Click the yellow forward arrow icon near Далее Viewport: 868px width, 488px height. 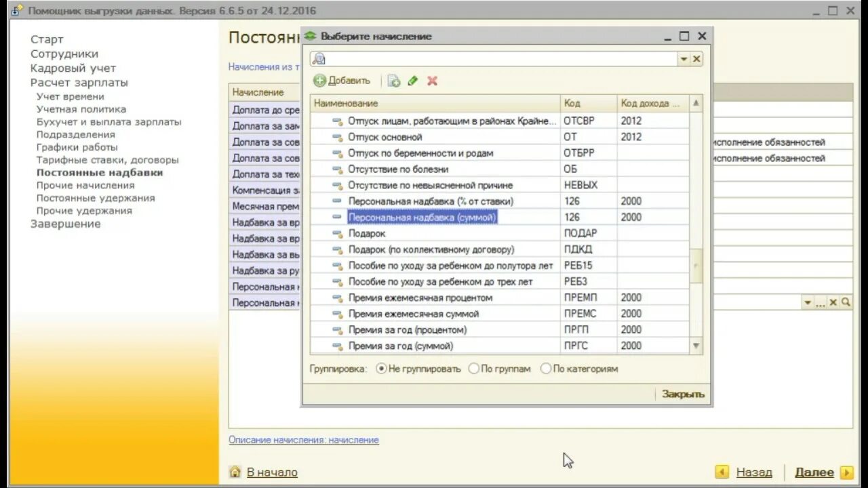846,472
